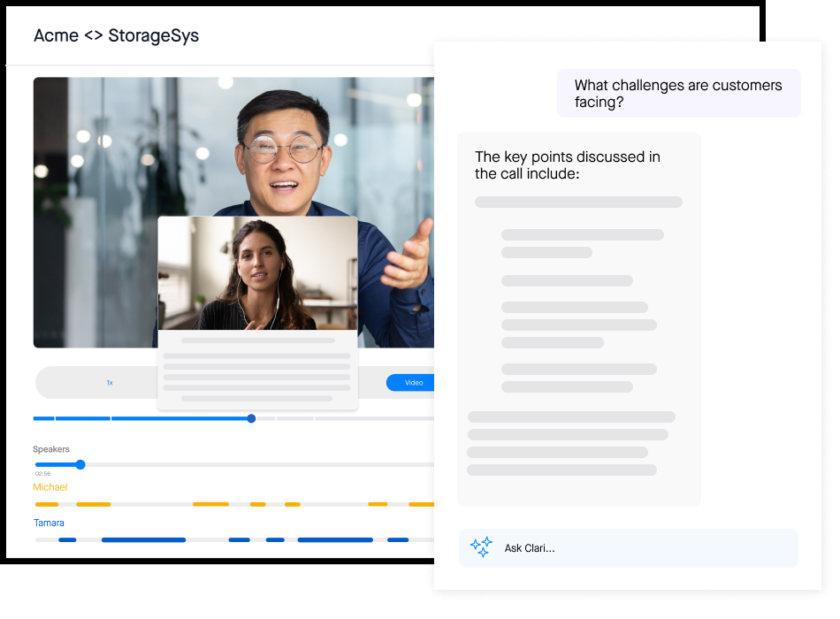Jump to Tamara's first blue talk segment
This screenshot has width=840, height=619.
pyautogui.click(x=67, y=539)
